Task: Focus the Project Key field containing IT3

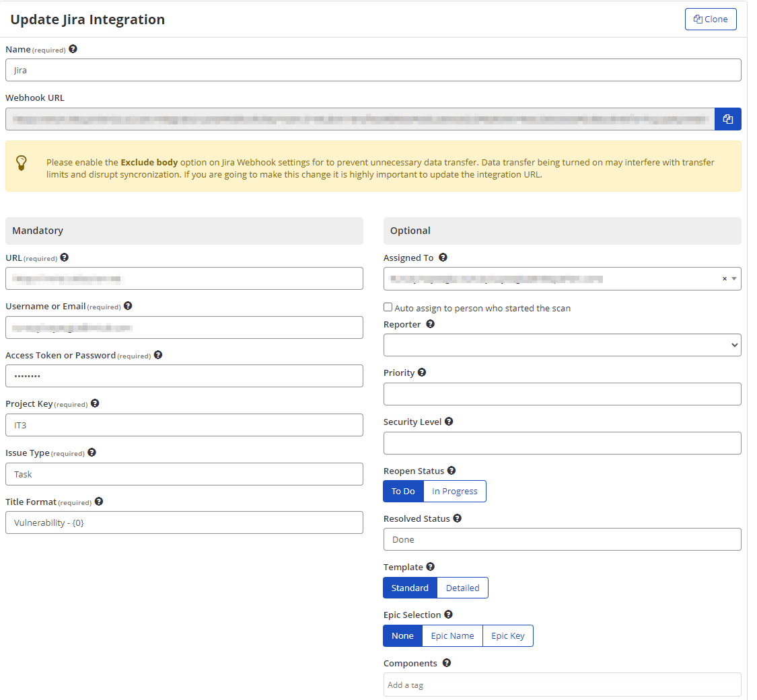Action: (x=184, y=425)
